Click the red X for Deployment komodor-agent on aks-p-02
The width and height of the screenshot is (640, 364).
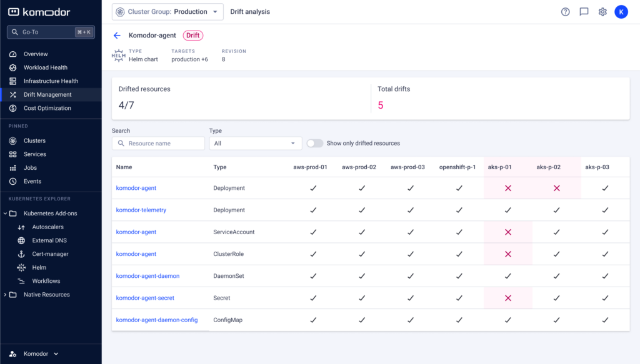557,188
